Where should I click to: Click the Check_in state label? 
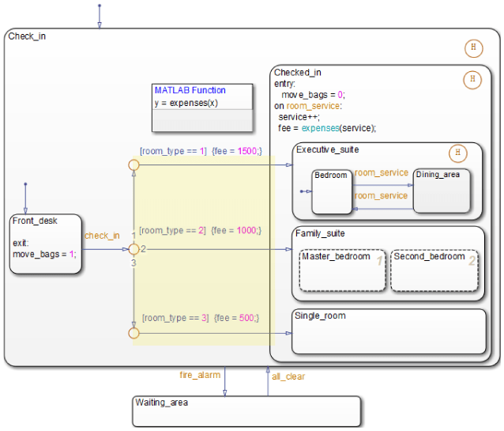[27, 36]
